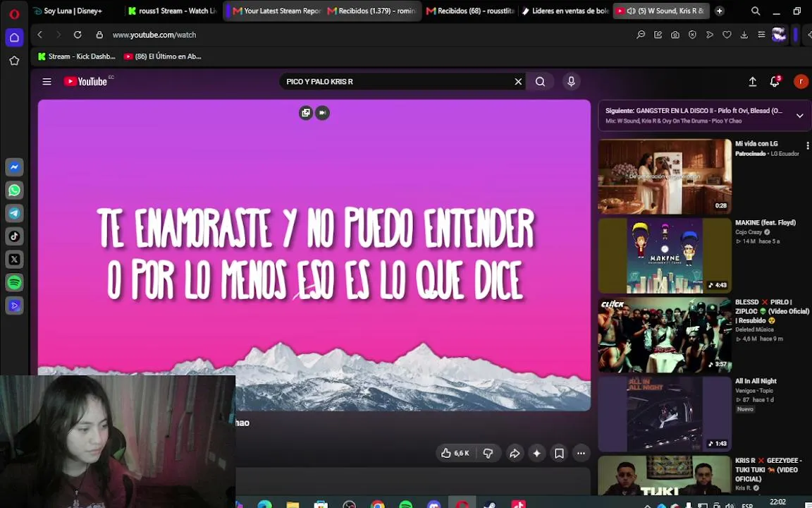The width and height of the screenshot is (812, 508).
Task: Open X (Twitter) in the Opera sidebar
Action: (x=14, y=259)
